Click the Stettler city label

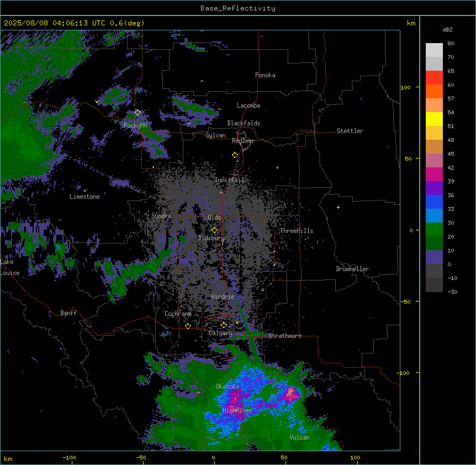click(x=350, y=131)
